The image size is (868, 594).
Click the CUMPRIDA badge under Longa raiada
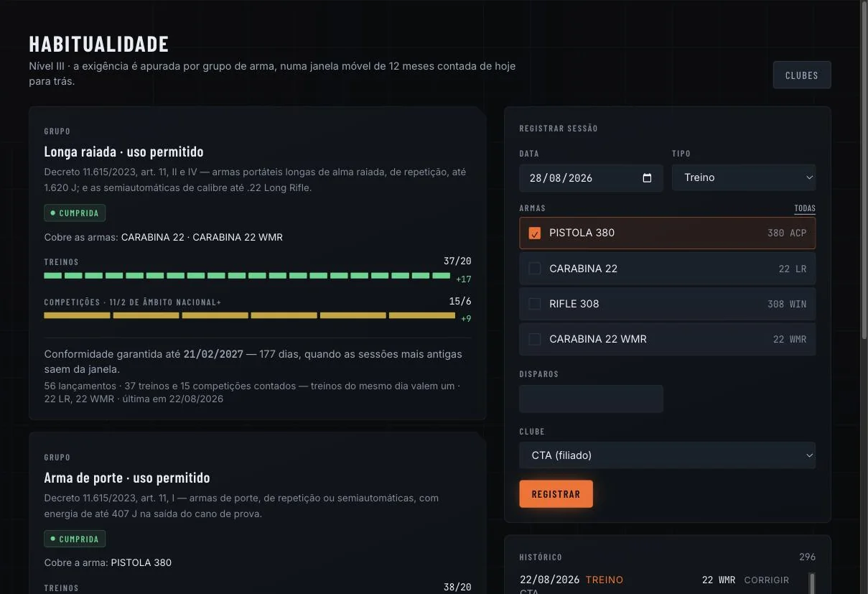75,213
